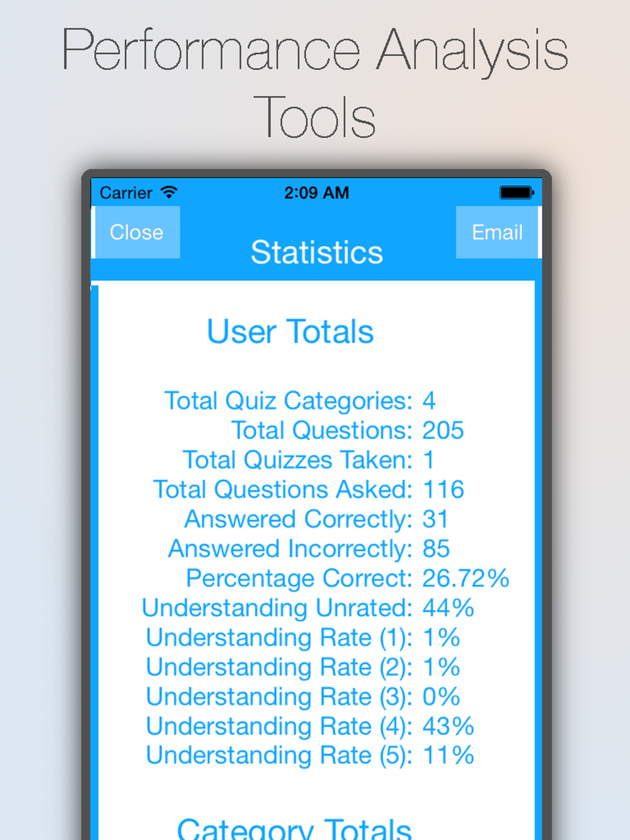Tap the Carrier label in status bar
The height and width of the screenshot is (840, 630).
(x=126, y=193)
